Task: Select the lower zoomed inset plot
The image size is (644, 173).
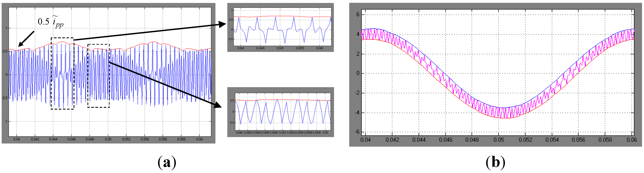Action: click(280, 112)
